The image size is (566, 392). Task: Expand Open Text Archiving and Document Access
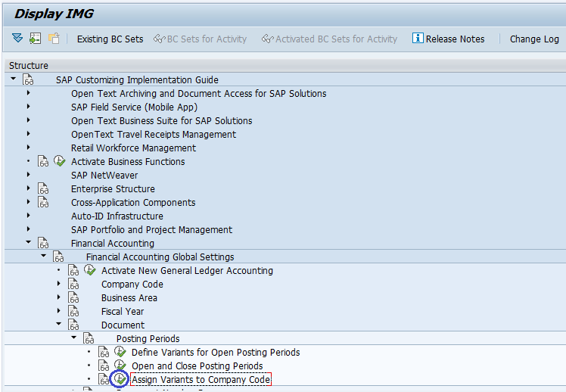tap(28, 93)
